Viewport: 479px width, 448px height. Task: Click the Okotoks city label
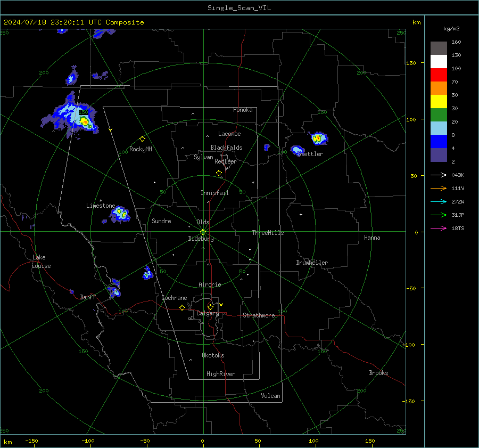213,355
